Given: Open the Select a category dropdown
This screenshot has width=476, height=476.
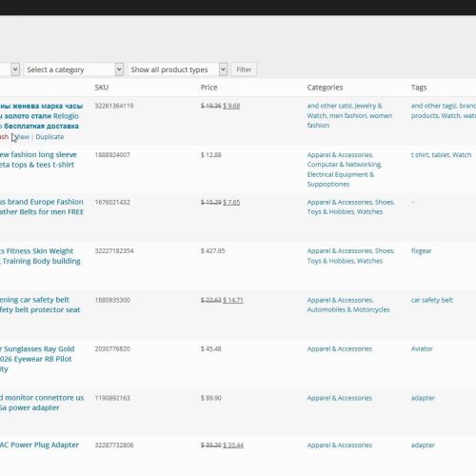Looking at the screenshot, I should pos(73,69).
